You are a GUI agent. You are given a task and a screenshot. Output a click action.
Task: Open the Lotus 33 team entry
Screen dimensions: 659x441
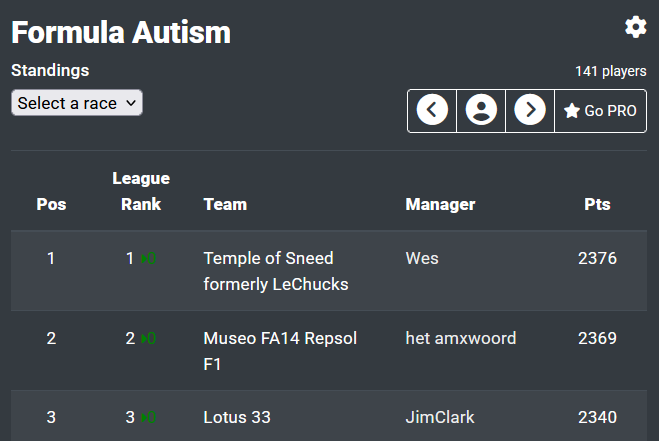point(237,417)
